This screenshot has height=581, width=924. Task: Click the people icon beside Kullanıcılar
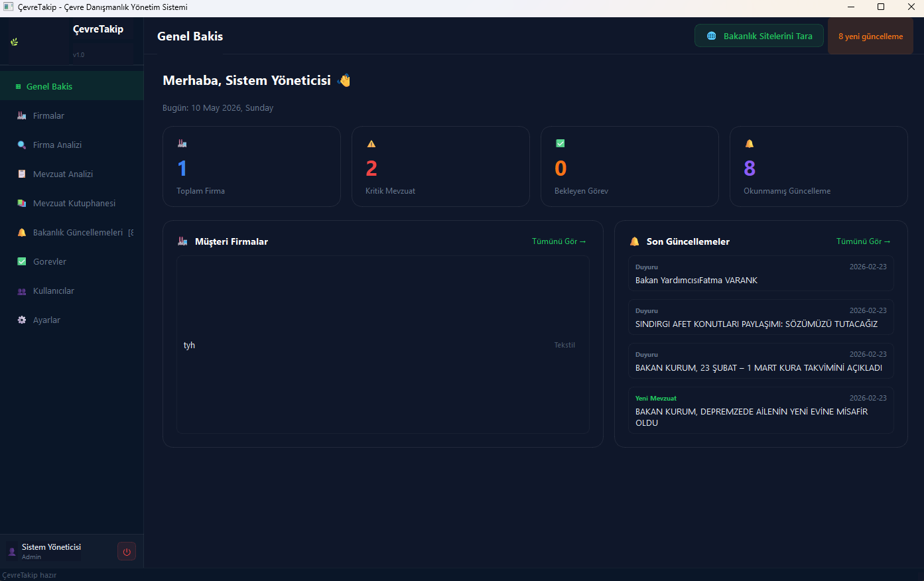click(22, 290)
